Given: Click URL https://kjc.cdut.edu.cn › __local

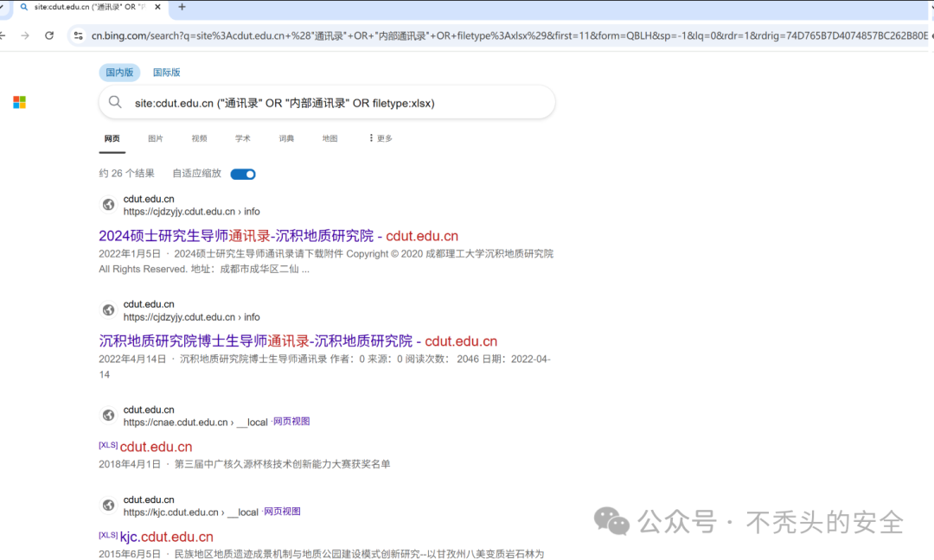Looking at the screenshot, I should pos(190,512).
